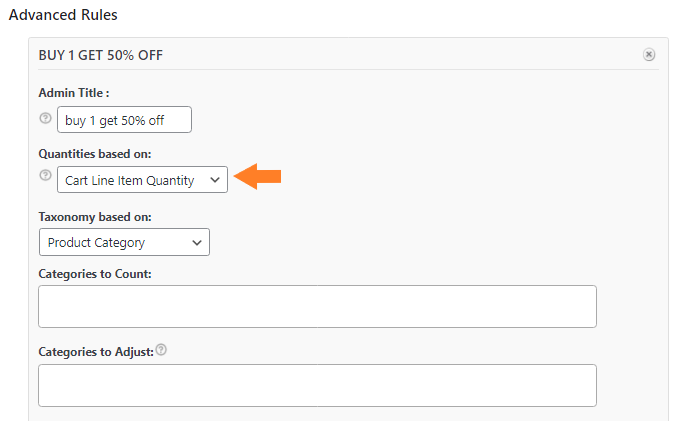
Task: Place cursor after 'buy 1 get 50% off' text
Action: 167,120
